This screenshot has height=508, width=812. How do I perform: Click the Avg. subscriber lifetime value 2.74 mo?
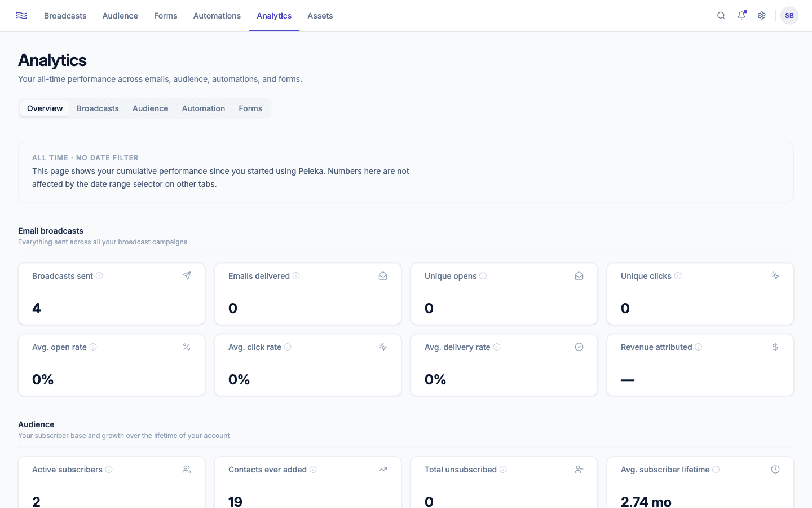[646, 501]
